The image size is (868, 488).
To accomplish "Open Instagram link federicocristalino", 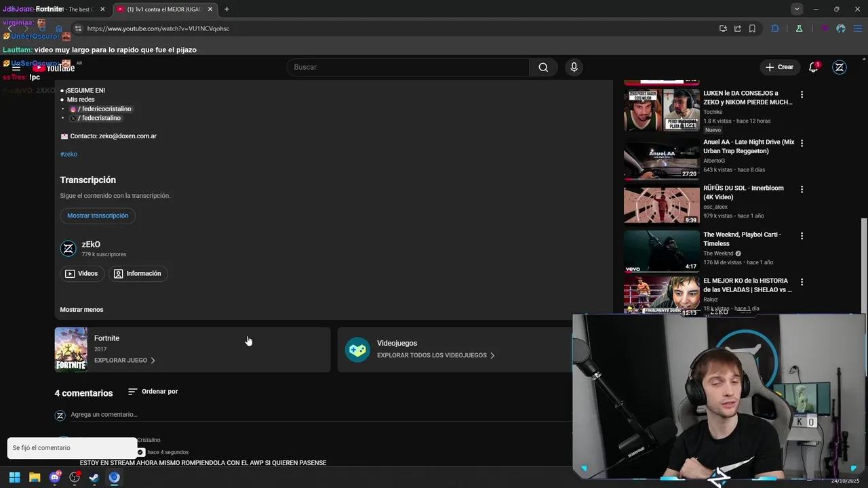I will point(101,109).
